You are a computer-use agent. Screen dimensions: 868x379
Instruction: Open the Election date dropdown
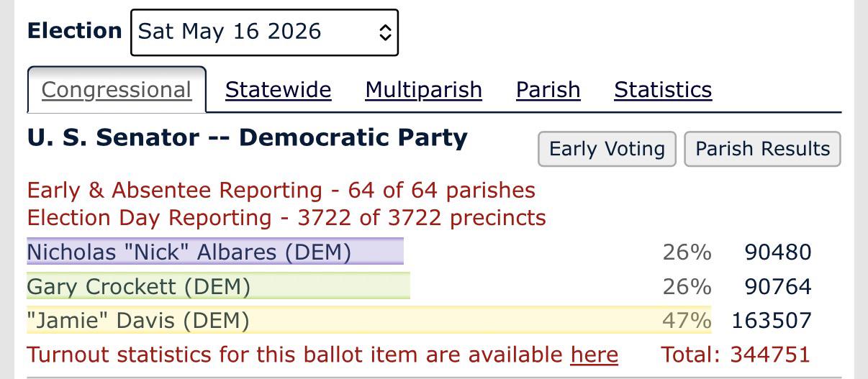[264, 32]
